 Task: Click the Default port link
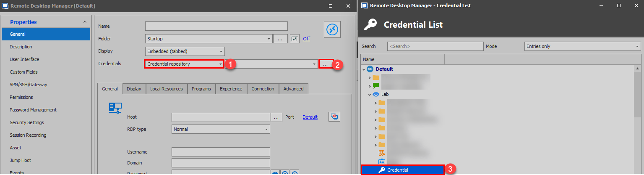pyautogui.click(x=310, y=117)
